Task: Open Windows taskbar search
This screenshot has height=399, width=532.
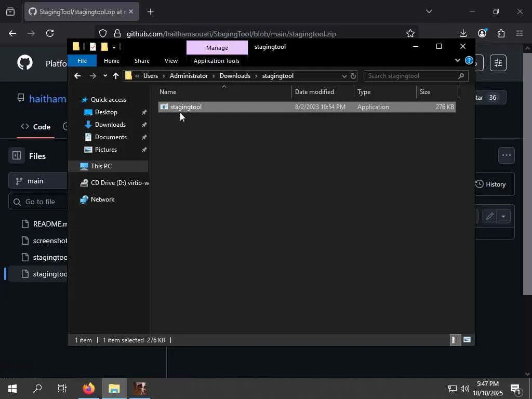Action: [x=37, y=389]
